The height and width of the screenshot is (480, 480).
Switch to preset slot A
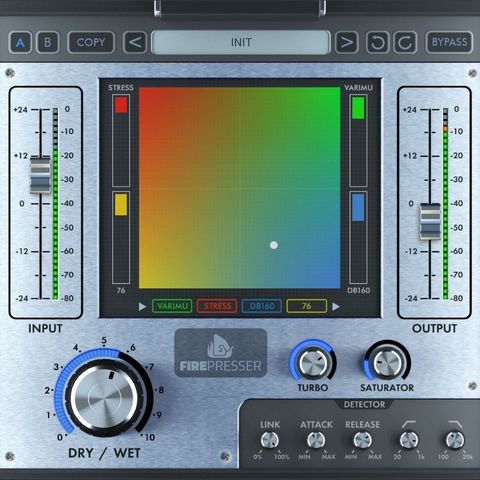click(20, 42)
